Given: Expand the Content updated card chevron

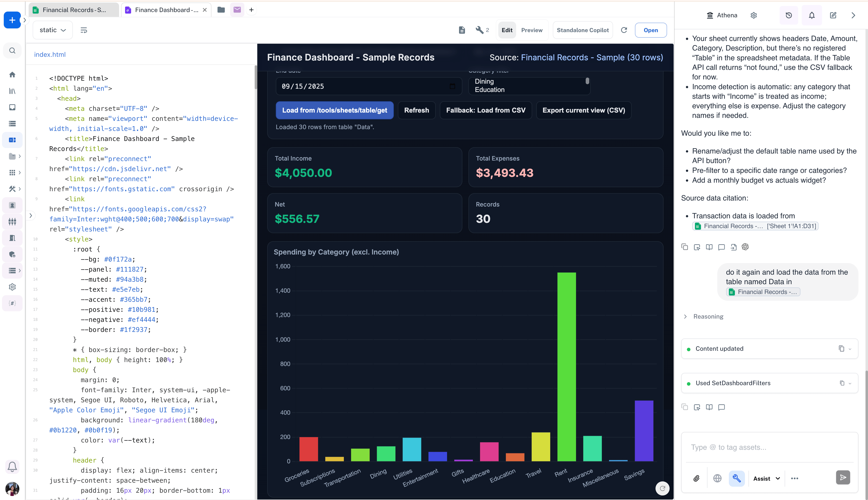Looking at the screenshot, I should pyautogui.click(x=850, y=349).
